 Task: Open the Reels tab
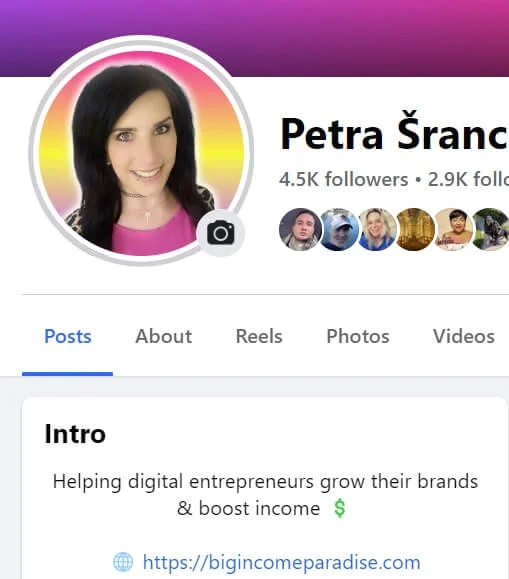[x=259, y=336]
